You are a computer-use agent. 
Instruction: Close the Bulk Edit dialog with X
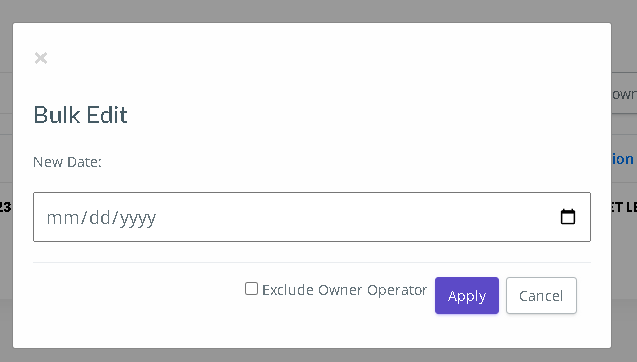[41, 58]
